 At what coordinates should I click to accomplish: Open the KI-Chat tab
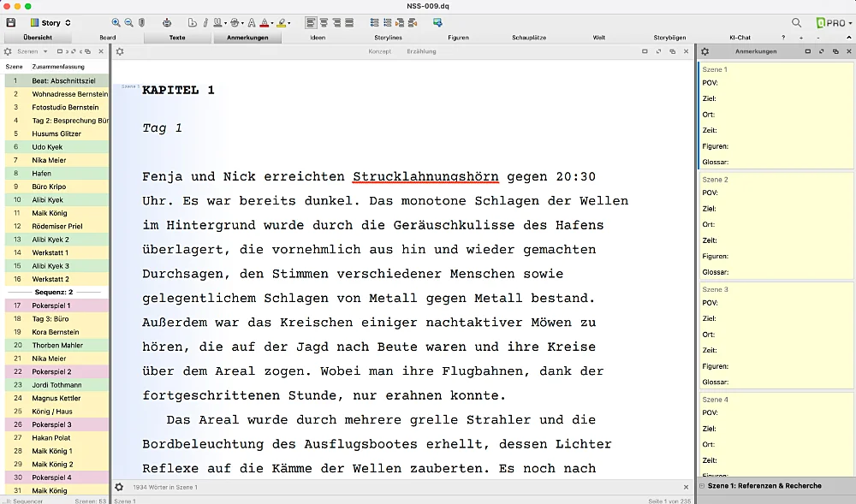click(740, 38)
